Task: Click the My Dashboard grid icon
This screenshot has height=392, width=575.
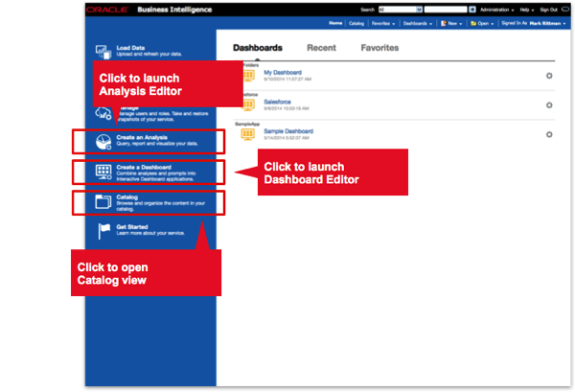Action: pos(248,76)
